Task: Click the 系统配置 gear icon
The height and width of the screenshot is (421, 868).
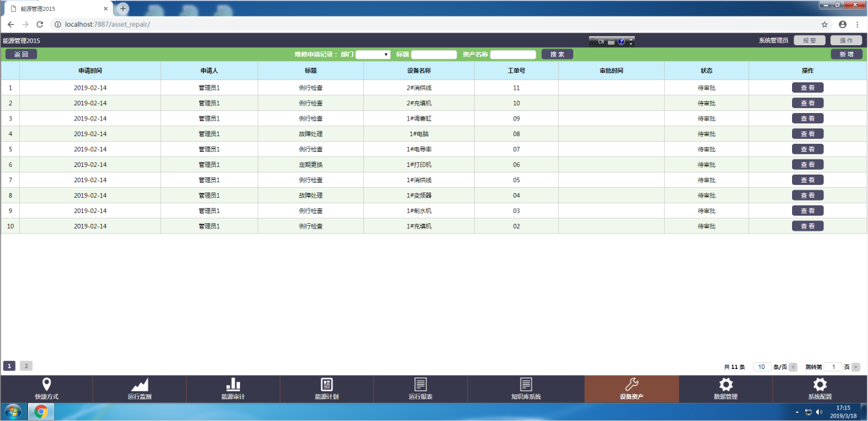Action: [x=819, y=385]
